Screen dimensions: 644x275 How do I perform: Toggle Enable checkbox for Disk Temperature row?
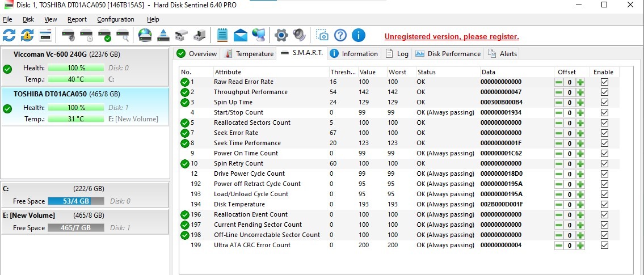coord(604,204)
